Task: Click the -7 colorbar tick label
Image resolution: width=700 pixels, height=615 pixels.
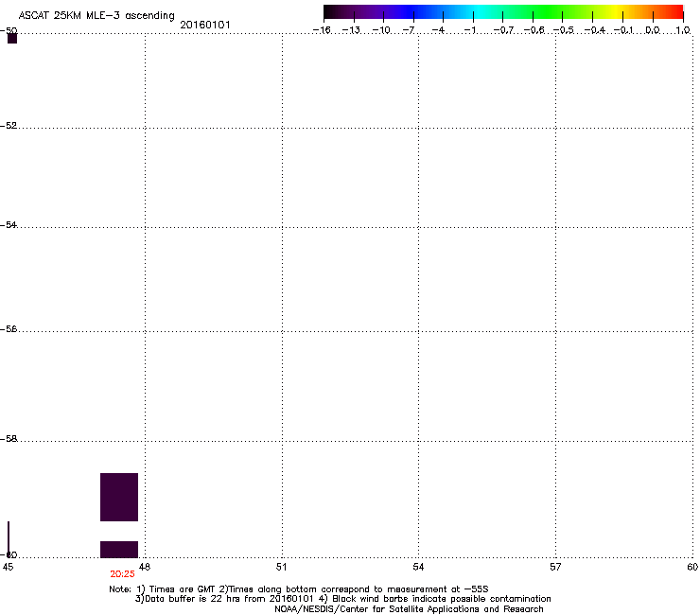Action: (x=409, y=30)
